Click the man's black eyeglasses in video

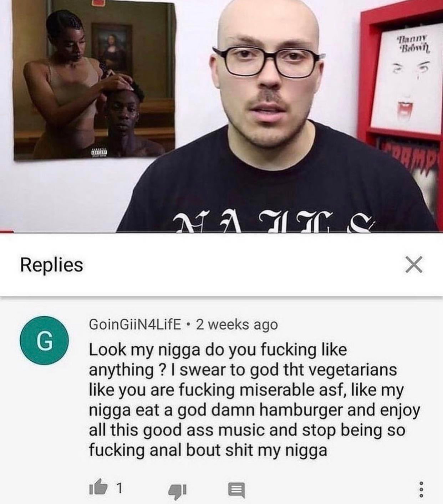coord(268,61)
